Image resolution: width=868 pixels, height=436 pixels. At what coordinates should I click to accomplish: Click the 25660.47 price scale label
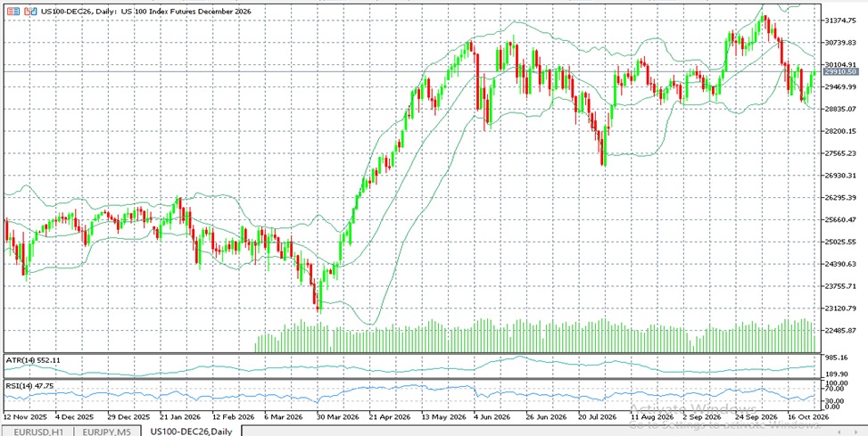click(x=840, y=219)
